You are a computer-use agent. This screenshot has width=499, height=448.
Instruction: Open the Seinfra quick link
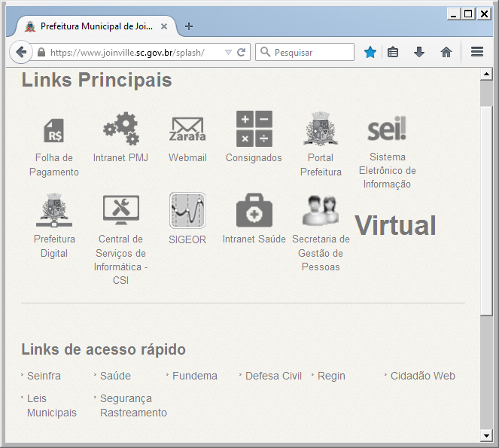pyautogui.click(x=44, y=376)
